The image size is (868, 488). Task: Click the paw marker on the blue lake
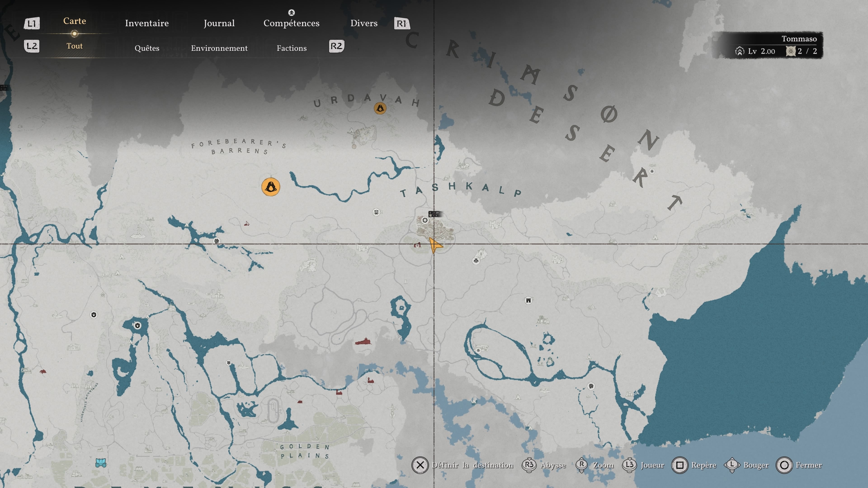(x=137, y=325)
